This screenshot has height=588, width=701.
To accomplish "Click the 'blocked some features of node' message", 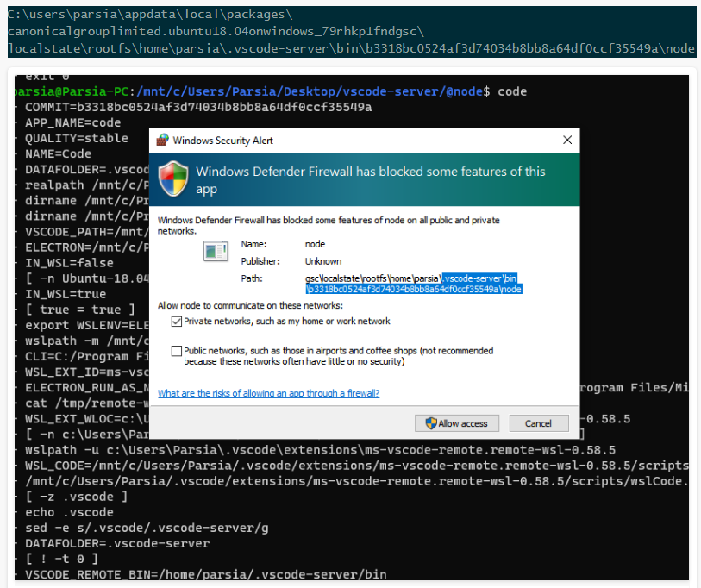I will point(329,225).
